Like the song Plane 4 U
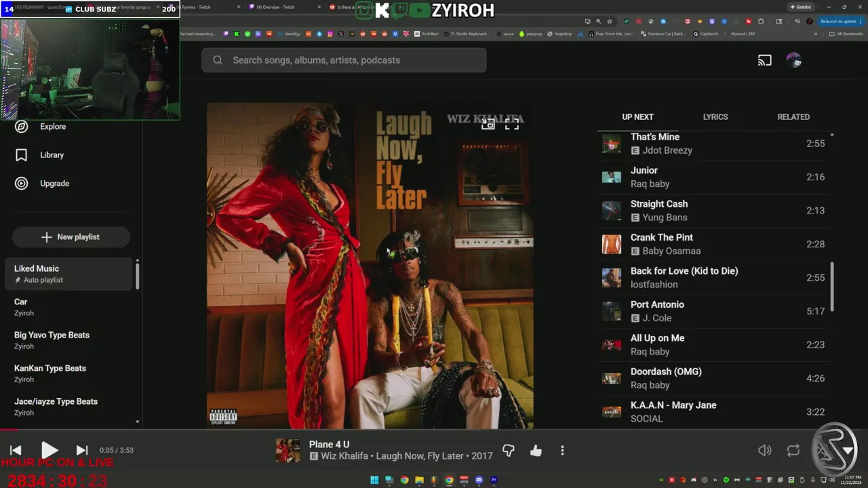This screenshot has height=488, width=868. pos(536,451)
